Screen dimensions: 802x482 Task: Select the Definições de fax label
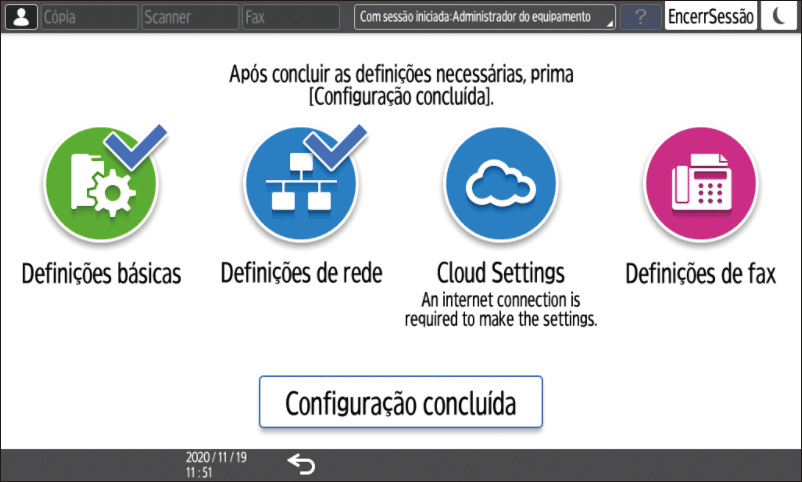pyautogui.click(x=701, y=274)
